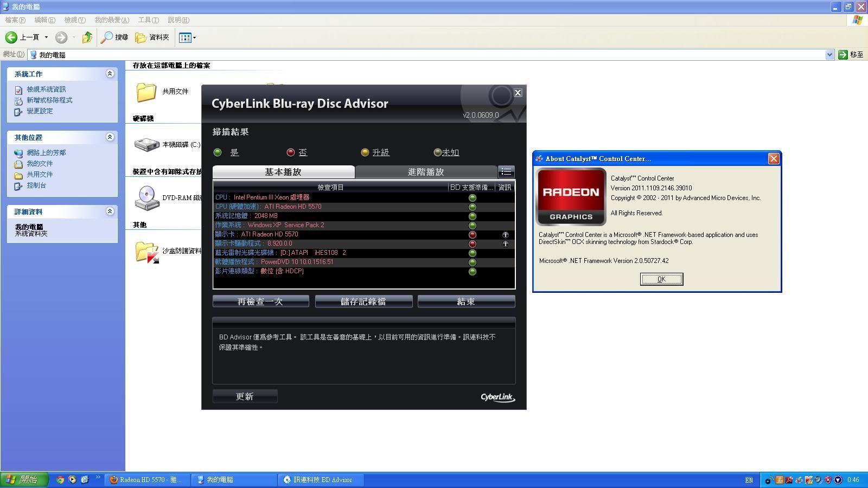The height and width of the screenshot is (488, 868).
Task: Select the DVD-RAM drive icon
Action: [x=146, y=198]
